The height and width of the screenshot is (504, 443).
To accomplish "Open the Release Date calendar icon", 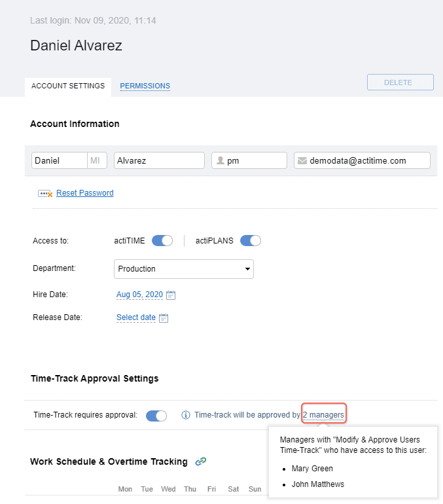I will pos(164,318).
